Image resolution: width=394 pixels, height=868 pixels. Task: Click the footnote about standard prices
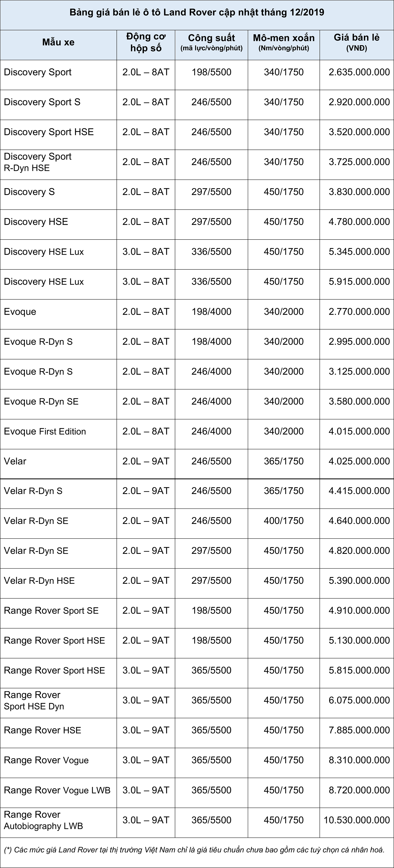click(194, 850)
